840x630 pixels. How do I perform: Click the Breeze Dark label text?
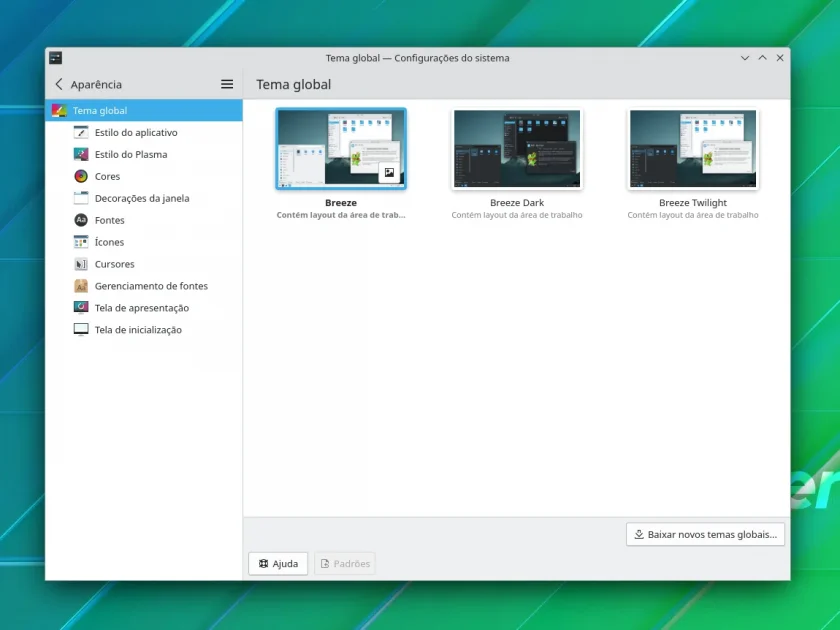(517, 202)
